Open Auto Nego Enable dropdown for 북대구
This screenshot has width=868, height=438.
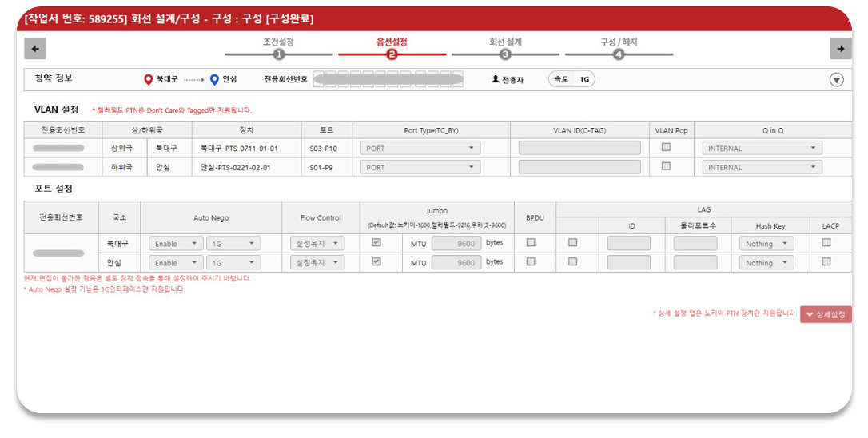(176, 244)
